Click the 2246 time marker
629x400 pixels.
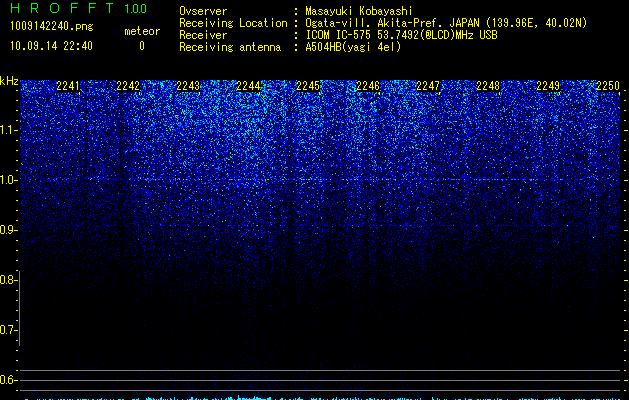(368, 86)
